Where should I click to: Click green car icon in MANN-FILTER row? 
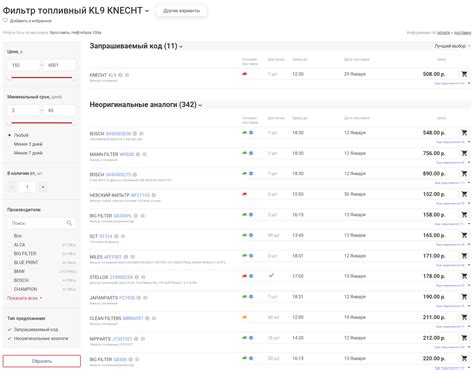pos(244,153)
